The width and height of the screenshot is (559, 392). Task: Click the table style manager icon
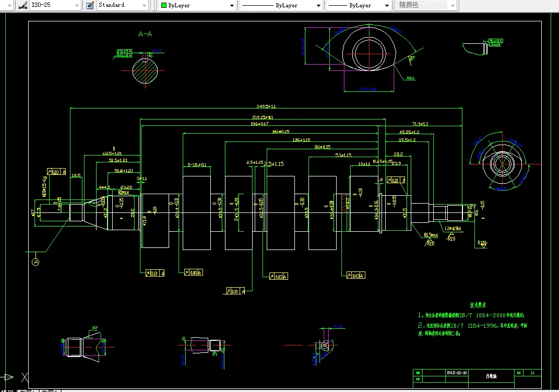[90, 5]
